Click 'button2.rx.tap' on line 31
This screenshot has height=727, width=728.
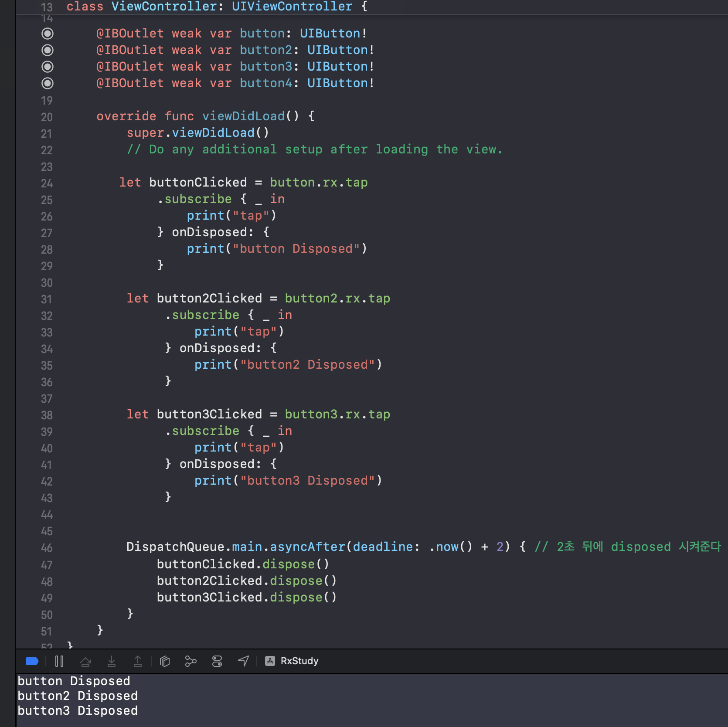(337, 299)
